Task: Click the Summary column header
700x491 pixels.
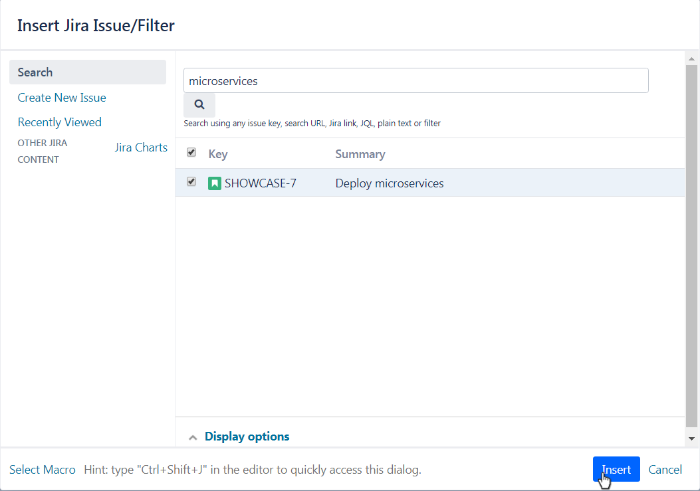Action: 360,154
